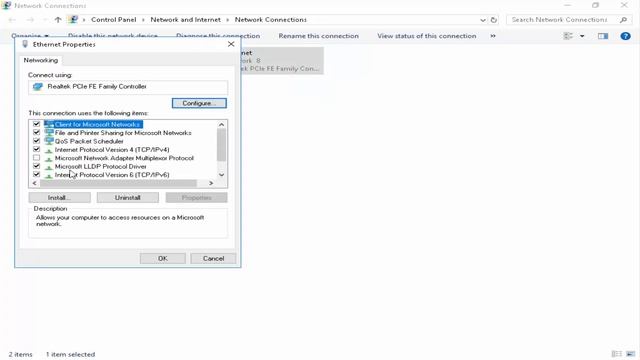Switch to details view in status bar
640x360 pixels.
(616, 354)
